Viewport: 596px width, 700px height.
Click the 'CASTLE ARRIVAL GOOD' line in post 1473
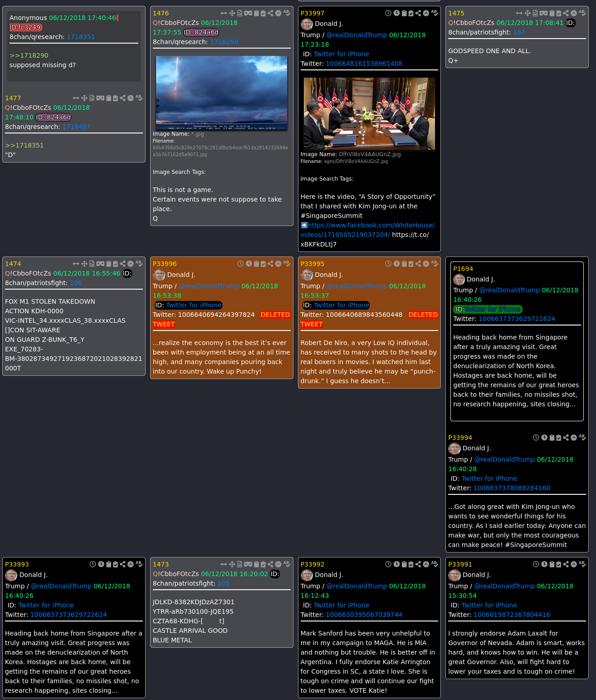[x=190, y=631]
